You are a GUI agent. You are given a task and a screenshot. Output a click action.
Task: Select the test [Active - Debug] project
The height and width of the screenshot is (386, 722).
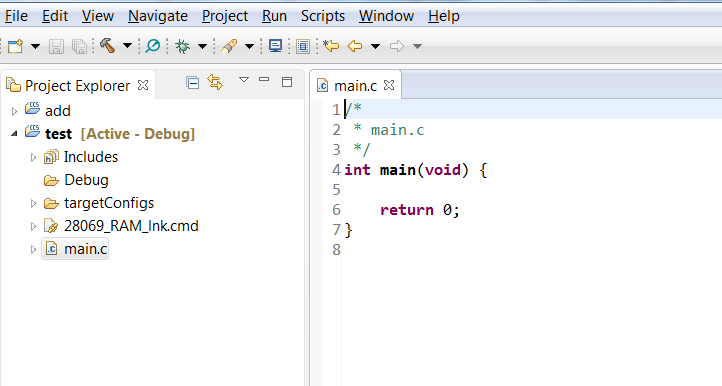click(x=120, y=134)
